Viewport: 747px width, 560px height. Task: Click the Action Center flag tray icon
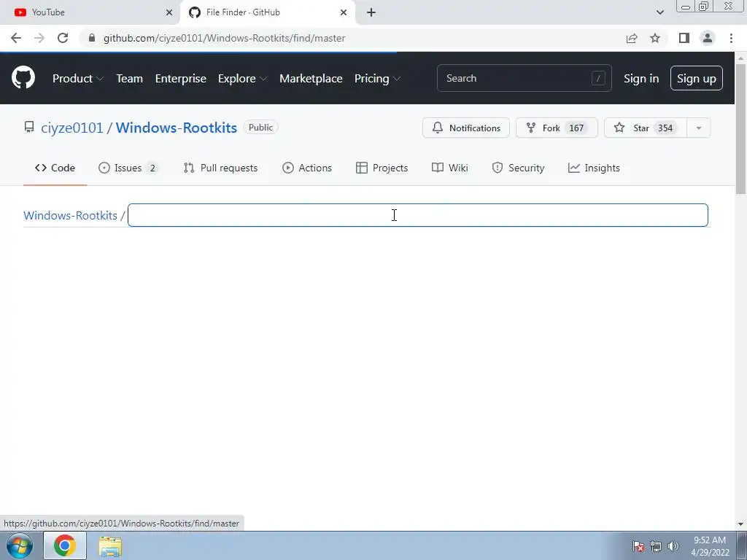click(638, 546)
